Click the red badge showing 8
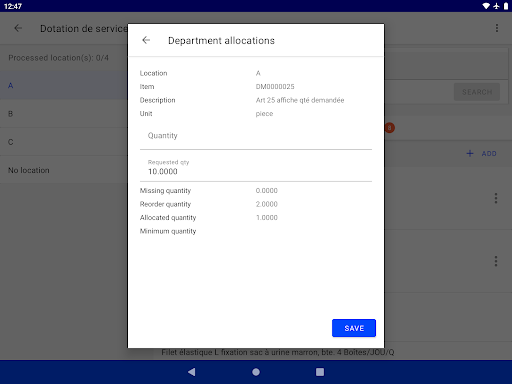Screen dimensions: 512x384 (x=389, y=128)
